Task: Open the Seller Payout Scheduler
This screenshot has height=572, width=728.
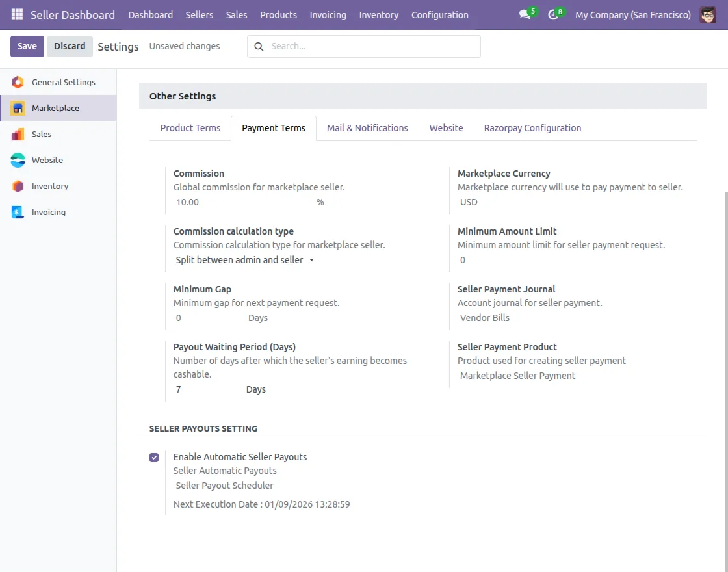Action: [224, 485]
